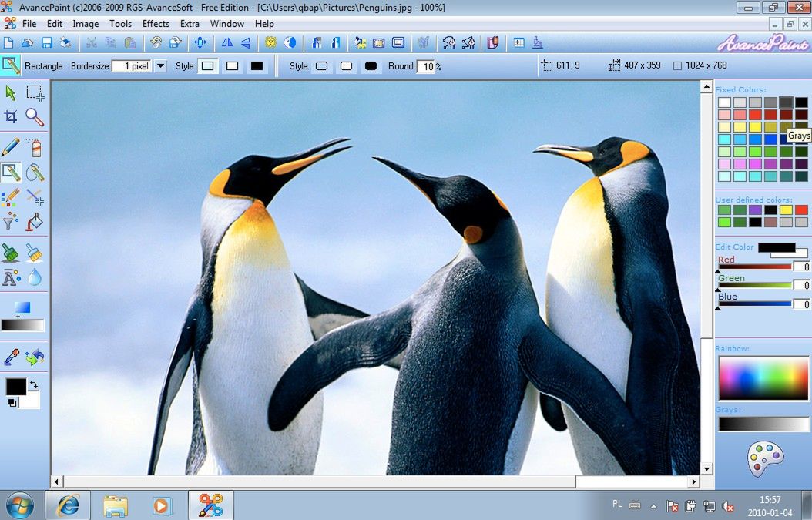This screenshot has height=520, width=812.
Task: Click the four-arrow move/resize toolbar icon
Action: click(x=200, y=43)
